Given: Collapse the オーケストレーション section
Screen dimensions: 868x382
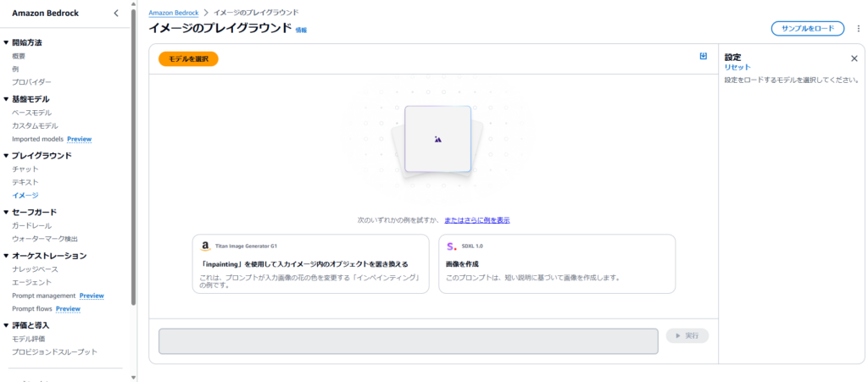Looking at the screenshot, I should [6, 256].
